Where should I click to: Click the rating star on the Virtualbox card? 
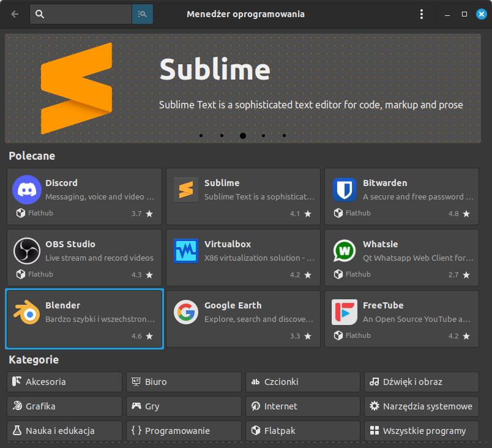coord(308,275)
